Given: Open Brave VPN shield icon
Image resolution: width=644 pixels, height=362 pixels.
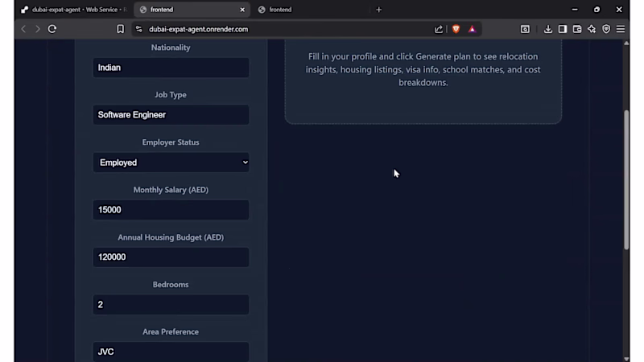Looking at the screenshot, I should tap(606, 29).
